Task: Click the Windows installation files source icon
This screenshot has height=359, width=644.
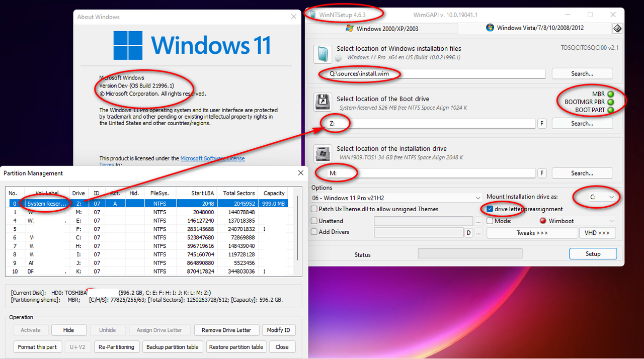Action: point(323,54)
